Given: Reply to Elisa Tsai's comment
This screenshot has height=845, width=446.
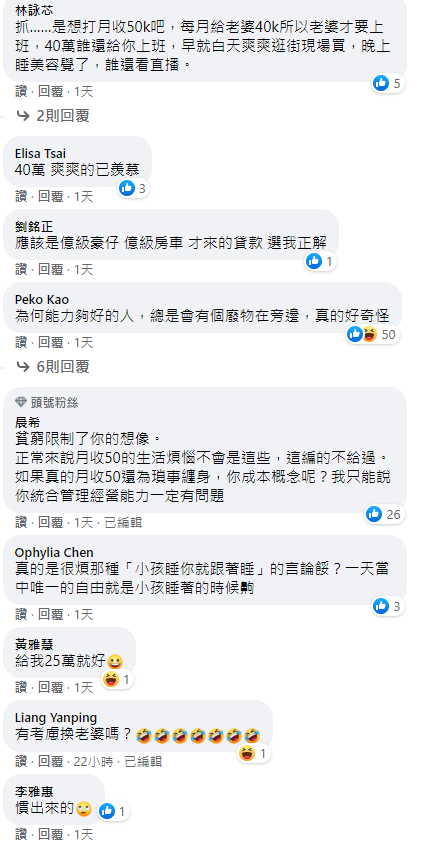Looking at the screenshot, I should click(x=50, y=196).
